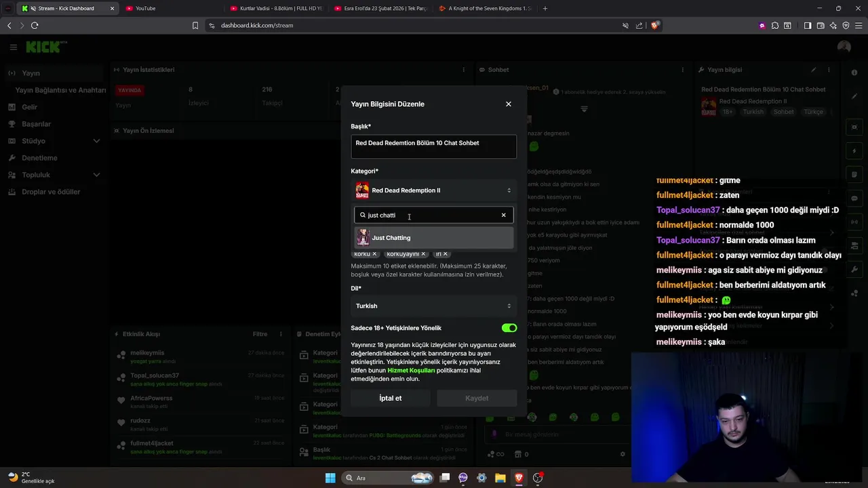Open Denetleme in the sidebar
Screen dimensions: 868x488
click(x=54, y=158)
